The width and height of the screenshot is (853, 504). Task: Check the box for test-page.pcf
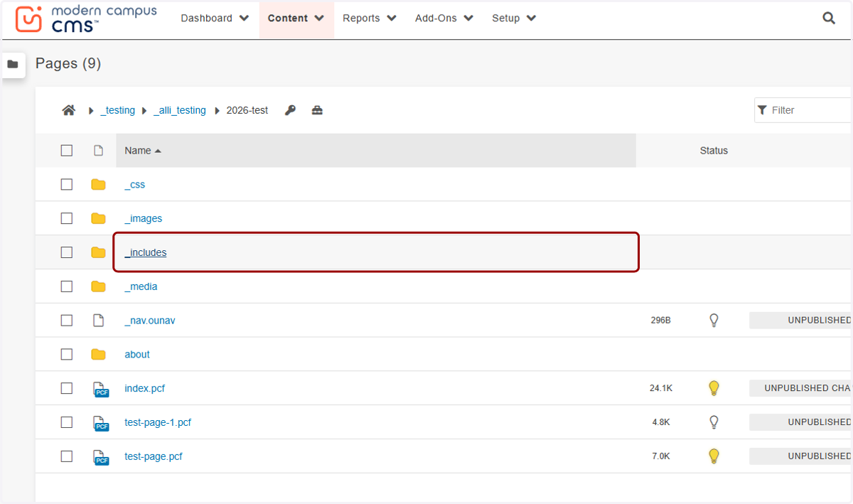pyautogui.click(x=67, y=456)
